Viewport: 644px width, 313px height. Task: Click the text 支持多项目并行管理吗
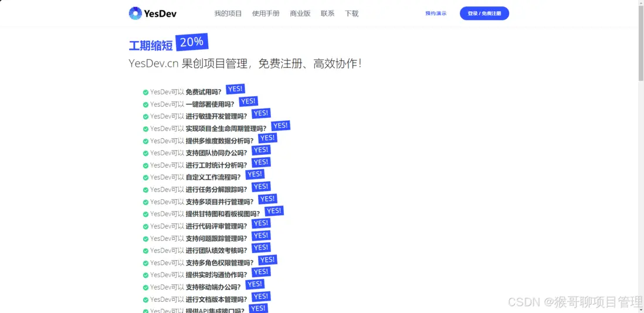coord(220,202)
